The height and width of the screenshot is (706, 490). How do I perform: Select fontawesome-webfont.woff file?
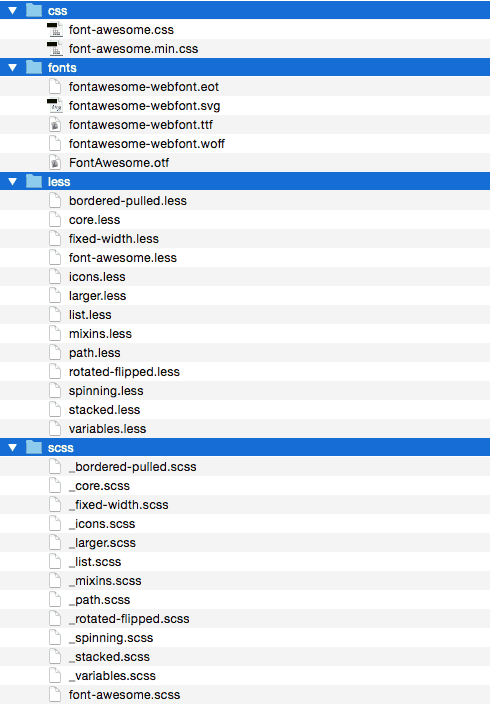coord(245,144)
